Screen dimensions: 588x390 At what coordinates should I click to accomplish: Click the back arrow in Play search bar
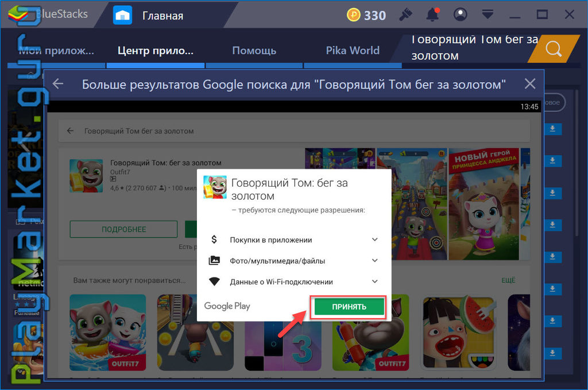pos(70,131)
